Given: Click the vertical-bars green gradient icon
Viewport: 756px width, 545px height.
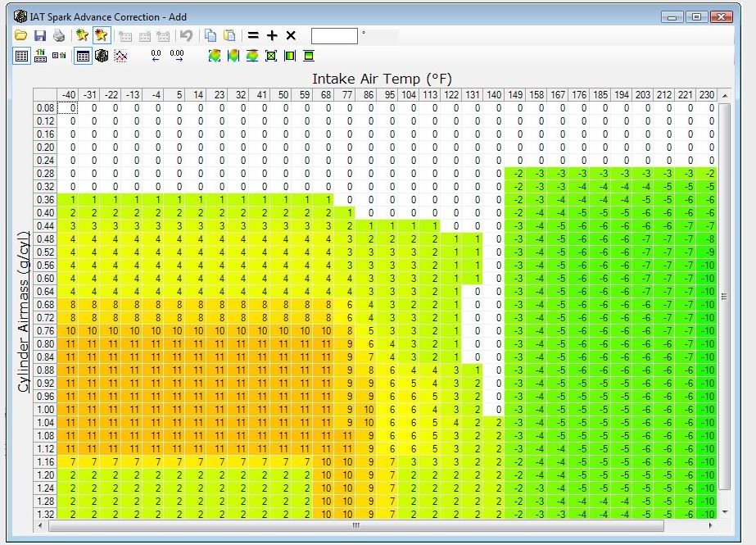Looking at the screenshot, I should [290, 56].
